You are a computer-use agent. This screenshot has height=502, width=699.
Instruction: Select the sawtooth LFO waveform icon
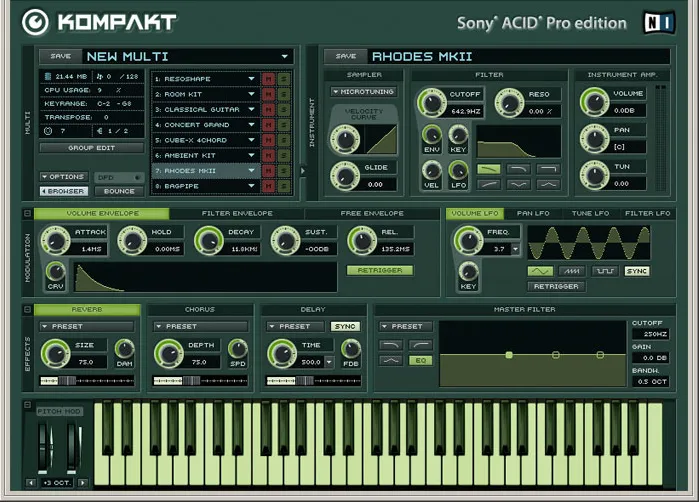[x=572, y=271]
